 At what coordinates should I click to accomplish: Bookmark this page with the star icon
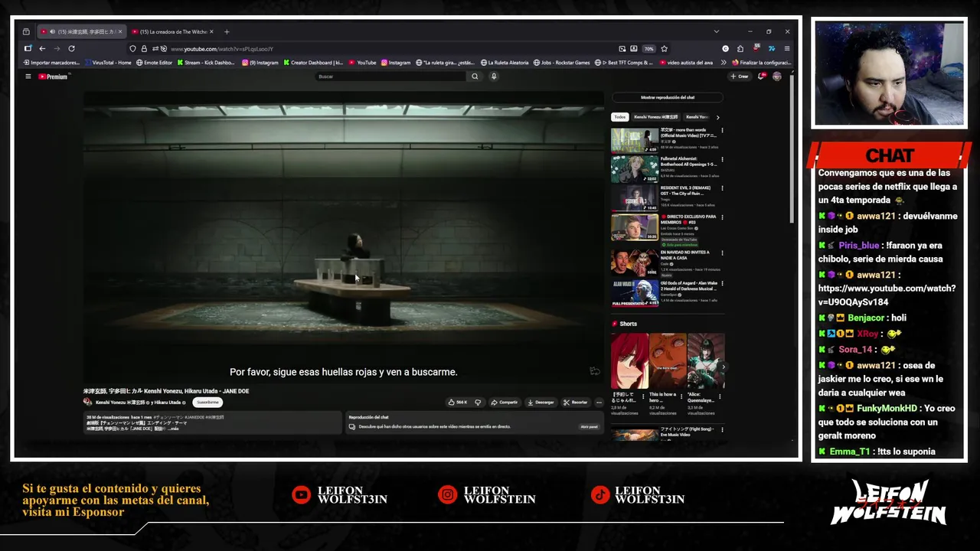click(665, 48)
